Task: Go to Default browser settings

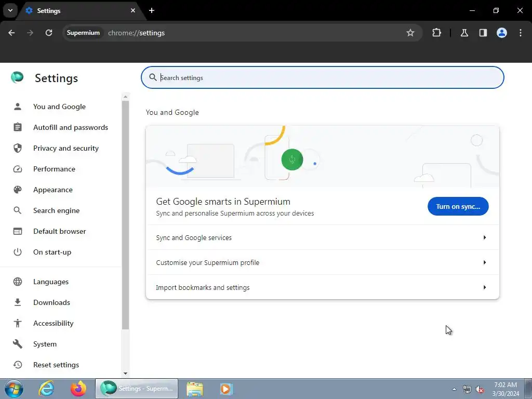Action: point(59,231)
